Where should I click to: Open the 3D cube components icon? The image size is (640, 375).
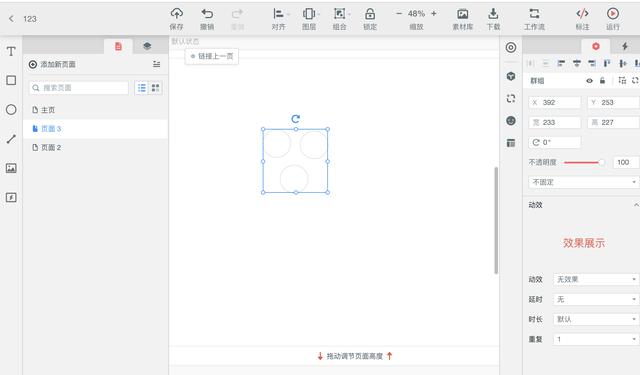[511, 76]
